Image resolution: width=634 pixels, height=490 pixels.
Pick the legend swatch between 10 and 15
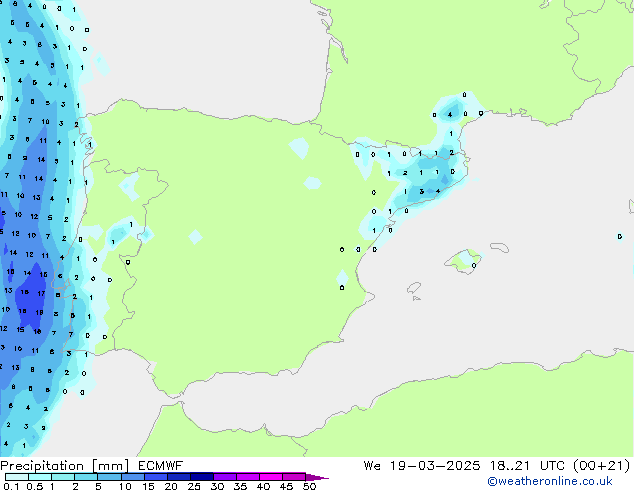(x=132, y=477)
